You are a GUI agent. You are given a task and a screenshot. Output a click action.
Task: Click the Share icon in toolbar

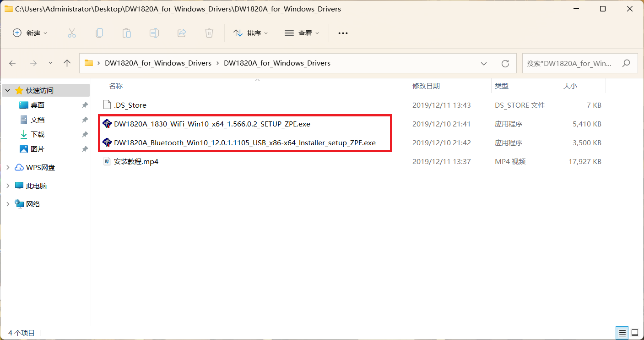[x=182, y=33]
